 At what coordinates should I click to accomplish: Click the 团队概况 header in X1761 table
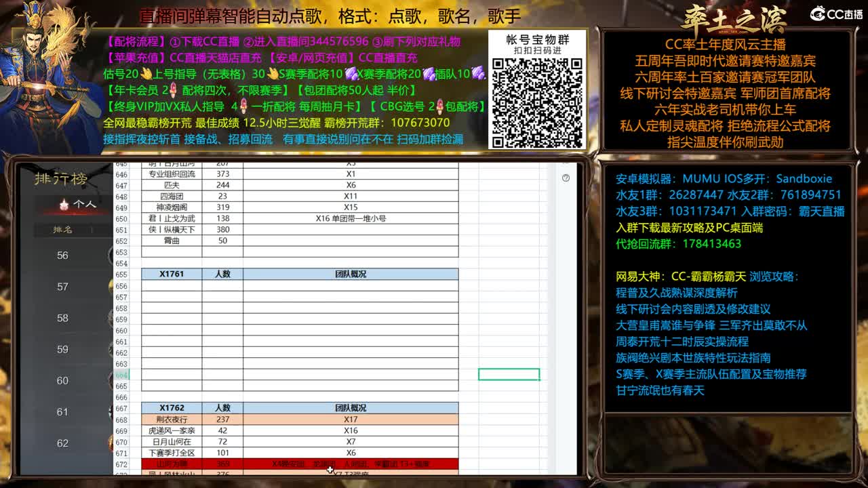click(351, 274)
